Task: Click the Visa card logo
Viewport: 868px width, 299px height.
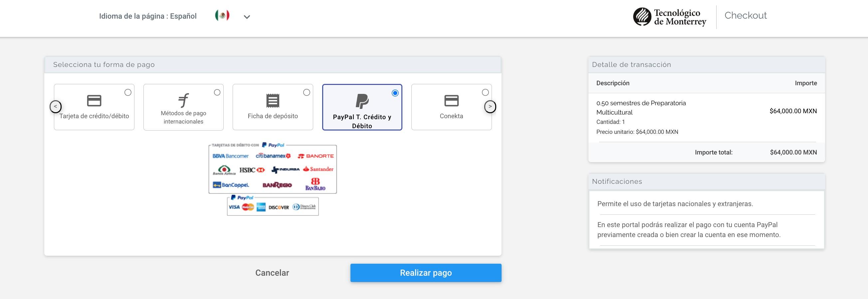Action: 234,207
